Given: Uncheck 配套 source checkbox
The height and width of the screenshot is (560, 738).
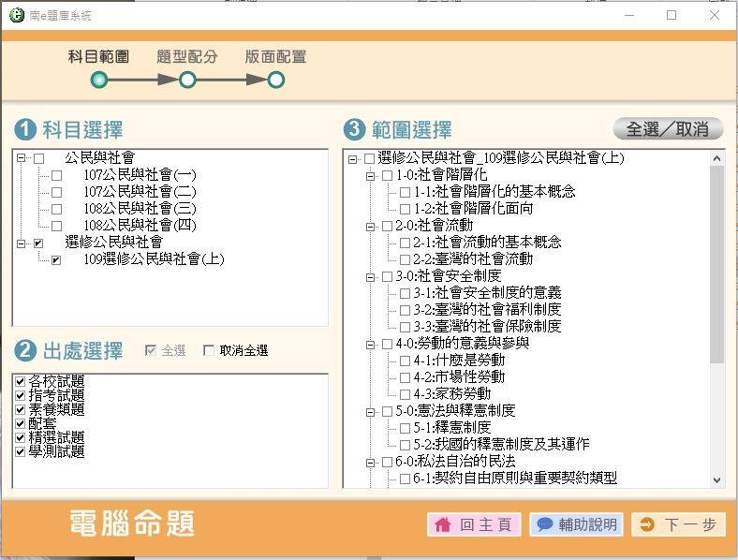Looking at the screenshot, I should pos(21,423).
